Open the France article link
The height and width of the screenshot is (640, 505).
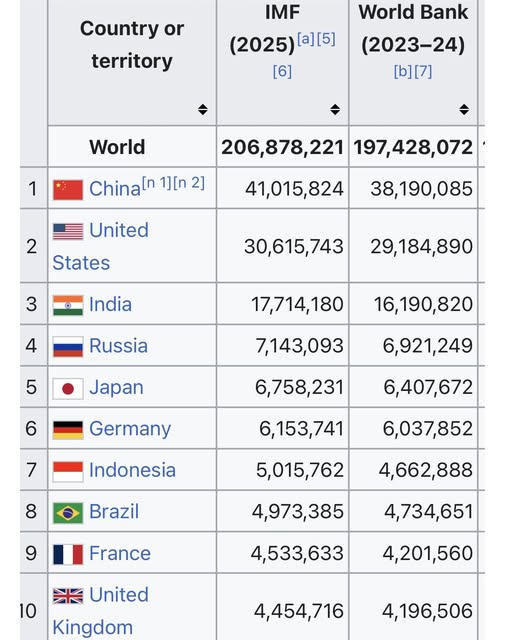[x=120, y=553]
